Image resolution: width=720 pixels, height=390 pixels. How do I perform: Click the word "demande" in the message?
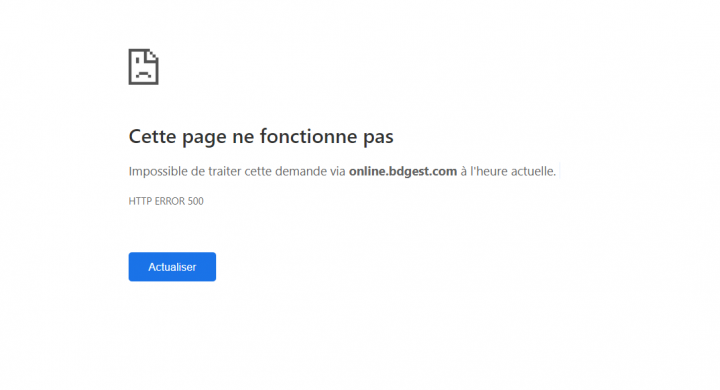coord(304,171)
